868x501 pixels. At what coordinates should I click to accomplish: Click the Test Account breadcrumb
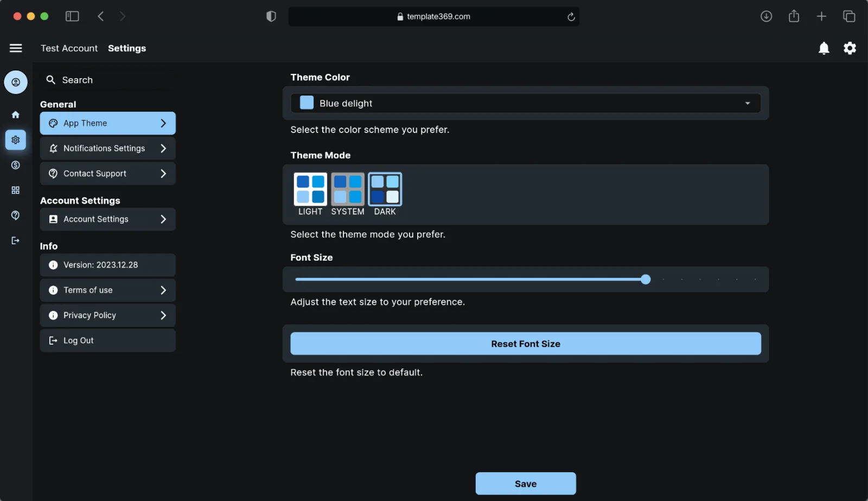tap(69, 48)
